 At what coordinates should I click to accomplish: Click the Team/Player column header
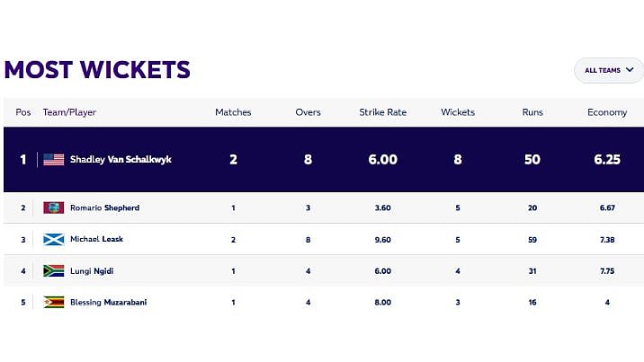pos(69,112)
